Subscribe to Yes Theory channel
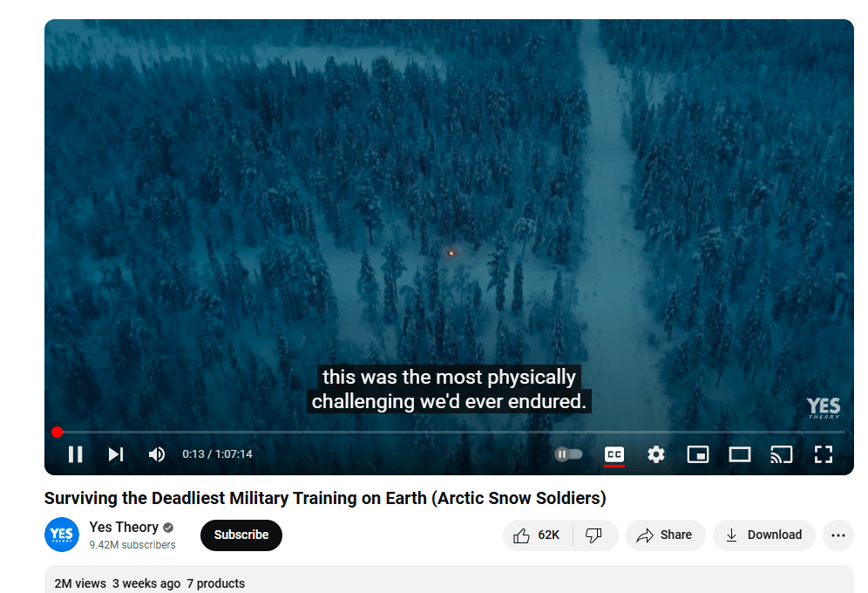The height and width of the screenshot is (593, 868). 241,535
